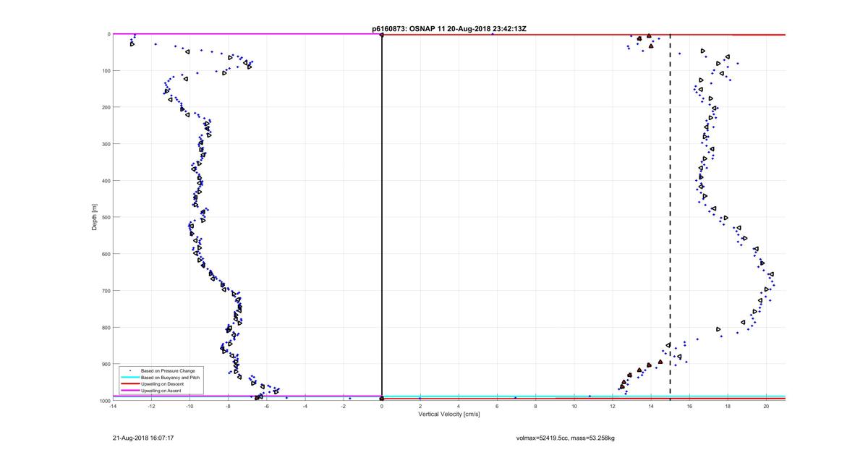Click legend entry 'Based on Pressure Change'

point(168,370)
